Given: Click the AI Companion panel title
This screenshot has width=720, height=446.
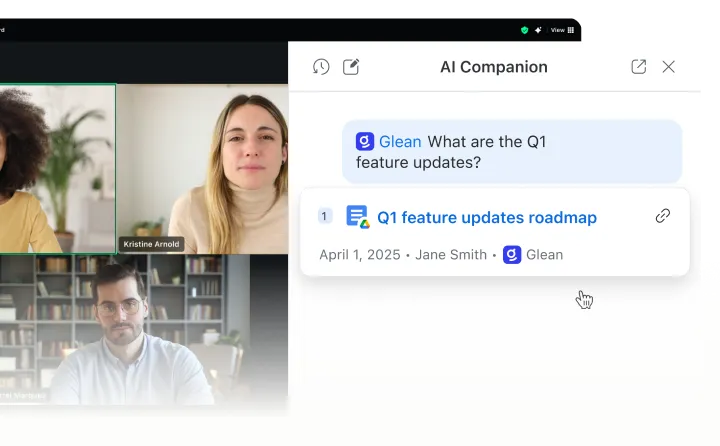Looking at the screenshot, I should click(x=494, y=67).
